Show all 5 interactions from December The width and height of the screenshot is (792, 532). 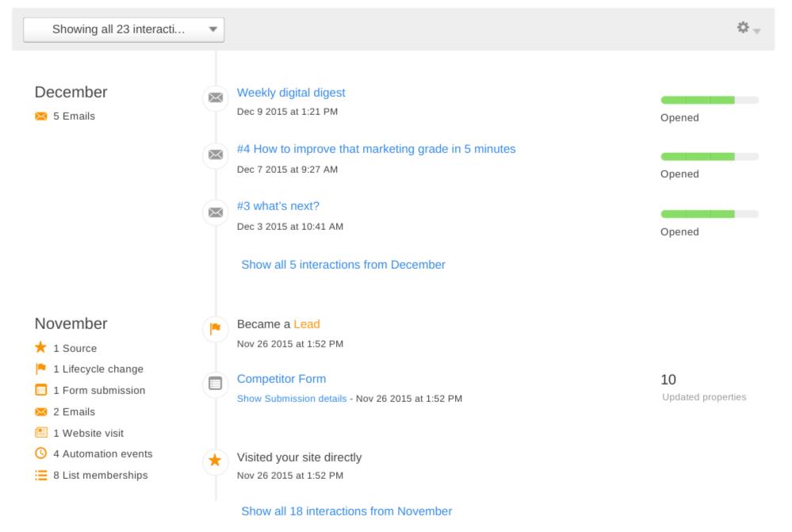pos(343,265)
